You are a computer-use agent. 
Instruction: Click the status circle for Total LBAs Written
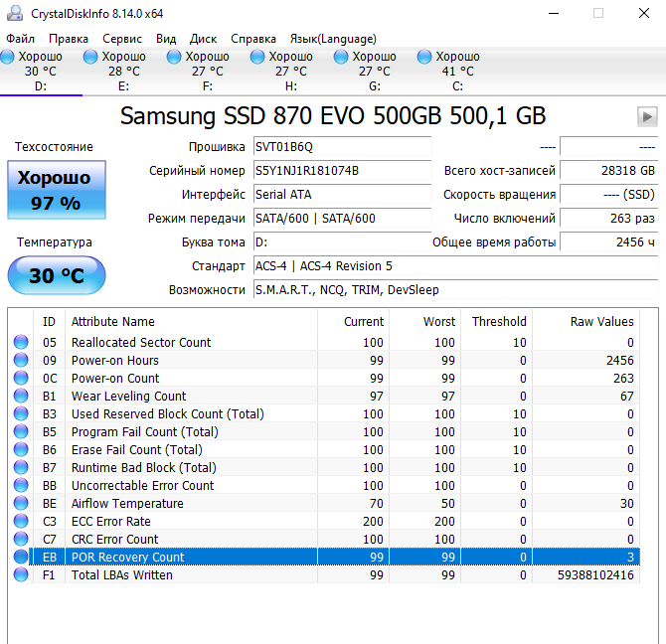click(21, 574)
